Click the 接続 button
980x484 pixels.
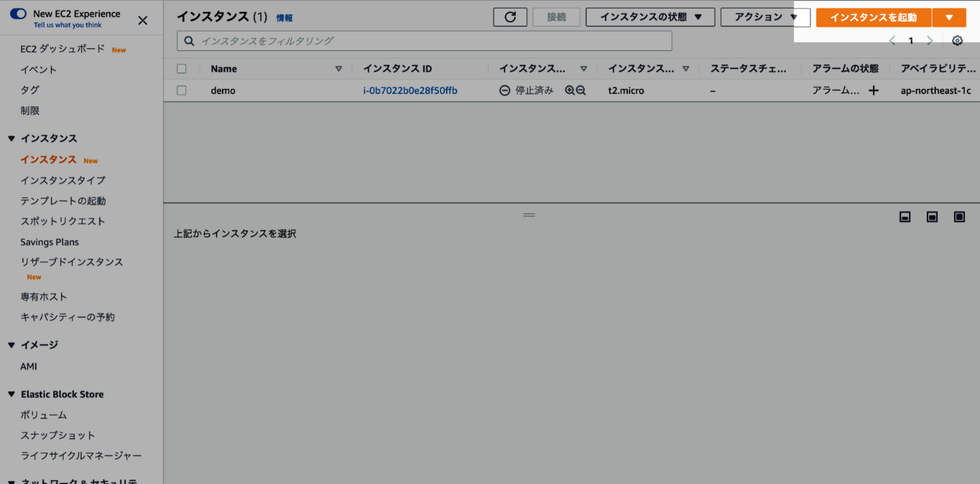556,17
